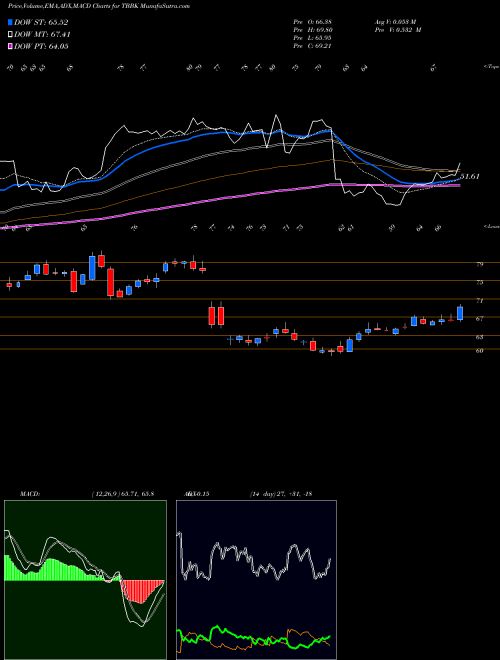500x660 pixels.
Task: Click the ADX (14 day) parameter values
Action: click(280, 494)
